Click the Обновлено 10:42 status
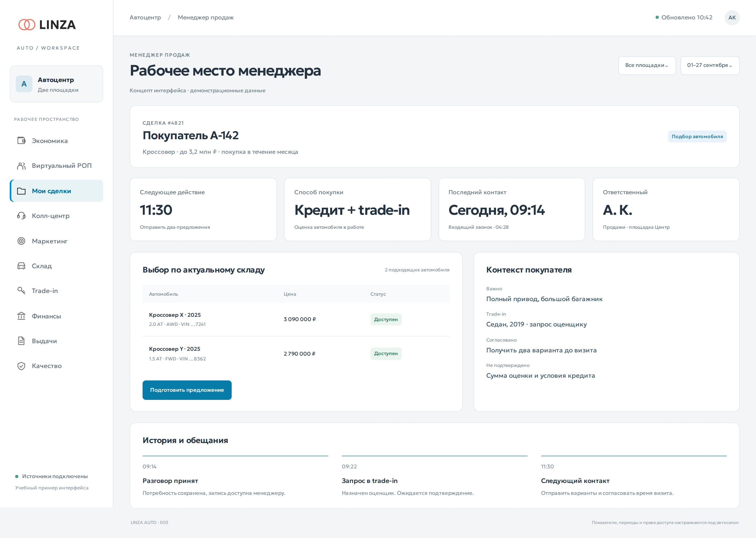The height and width of the screenshot is (538, 756). (x=684, y=18)
